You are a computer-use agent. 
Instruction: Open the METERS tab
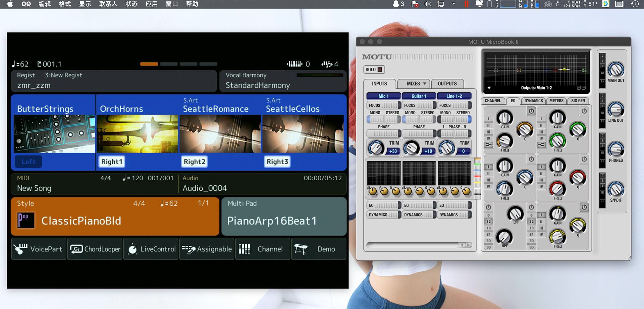(x=556, y=101)
